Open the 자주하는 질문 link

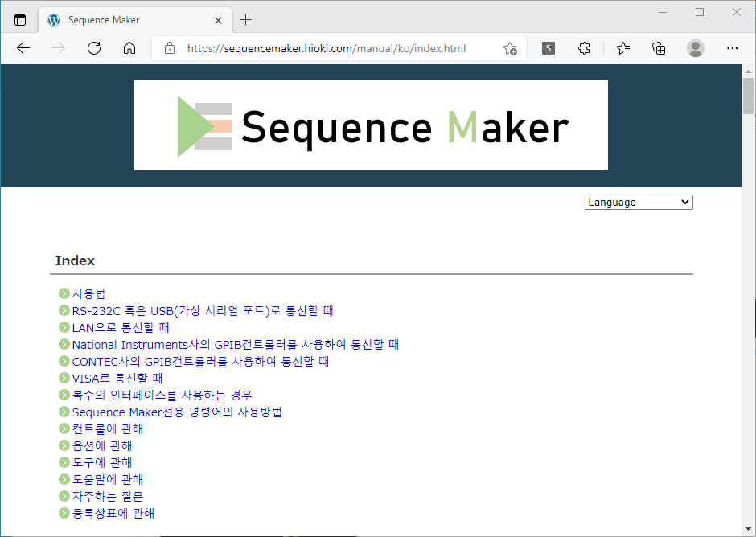pyautogui.click(x=108, y=496)
